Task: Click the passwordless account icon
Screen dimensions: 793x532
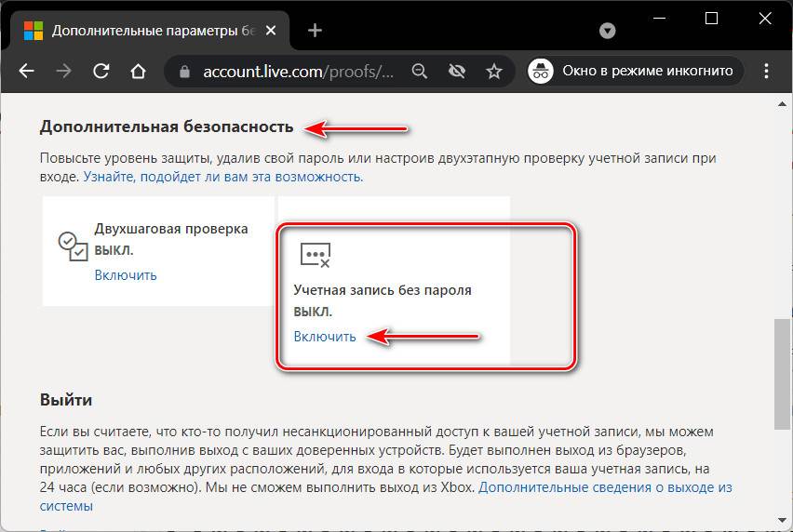Action: click(315, 255)
